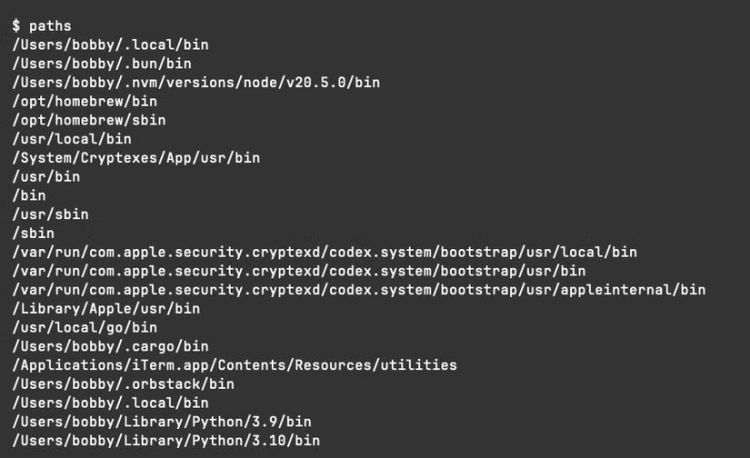Screen dimensions: 750x458
Task: Click the /usr/sbin output line
Action: (x=50, y=215)
